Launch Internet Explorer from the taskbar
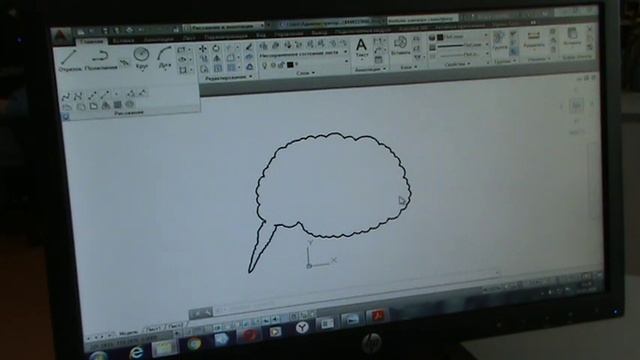Image resolution: width=640 pixels, height=360 pixels. (x=137, y=352)
